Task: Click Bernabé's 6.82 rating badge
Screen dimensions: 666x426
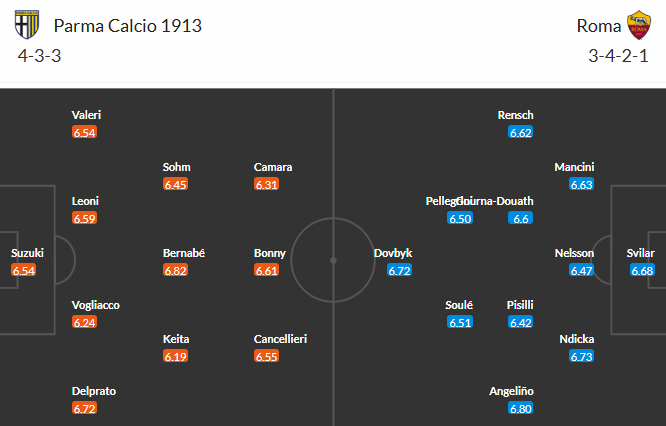Action: point(176,271)
